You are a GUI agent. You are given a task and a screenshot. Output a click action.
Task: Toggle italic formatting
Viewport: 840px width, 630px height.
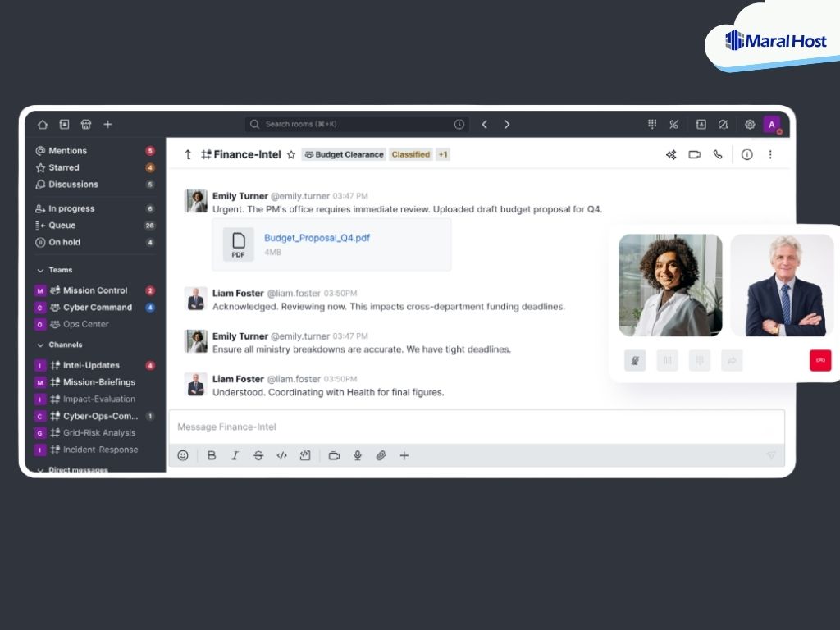click(235, 456)
